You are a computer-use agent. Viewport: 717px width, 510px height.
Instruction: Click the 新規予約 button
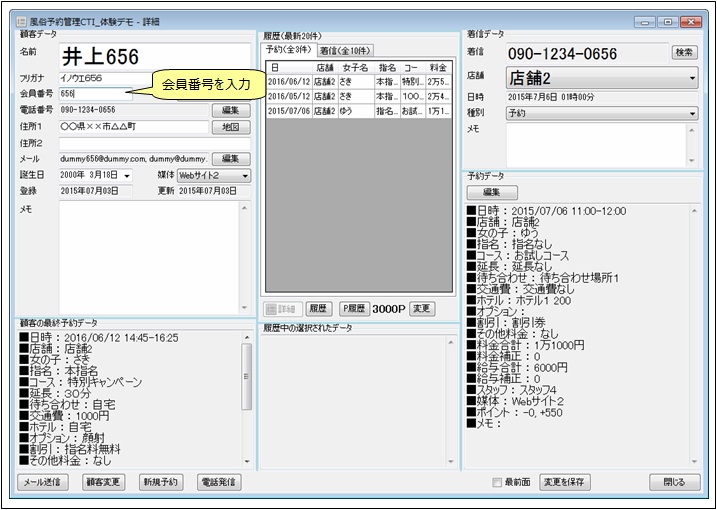tap(160, 482)
